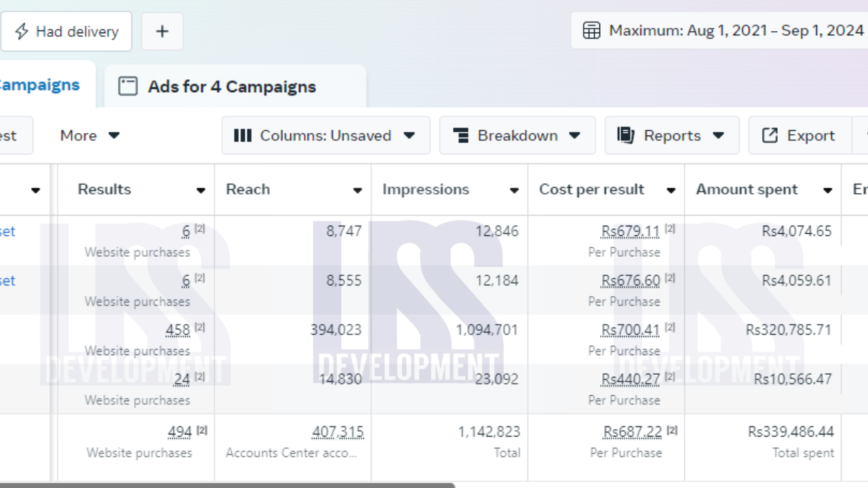The image size is (868, 488).
Task: Open the Reach column header menu arrow
Action: click(357, 190)
